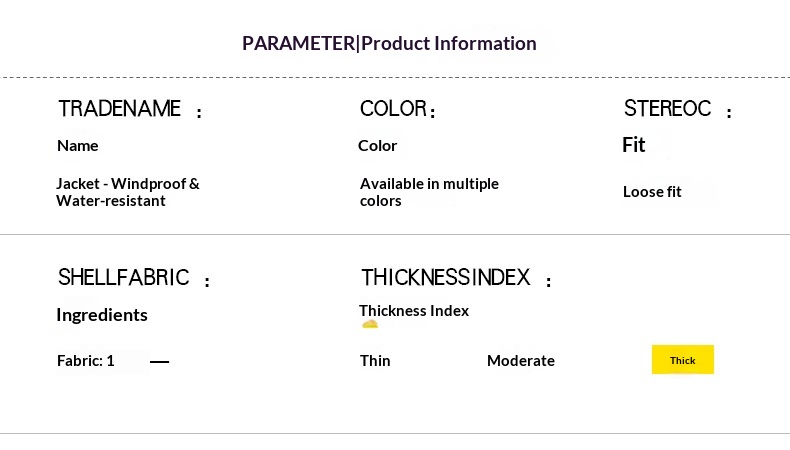Viewport: 790px width, 450px height.
Task: Click the Ingredients label
Action: coord(102,315)
